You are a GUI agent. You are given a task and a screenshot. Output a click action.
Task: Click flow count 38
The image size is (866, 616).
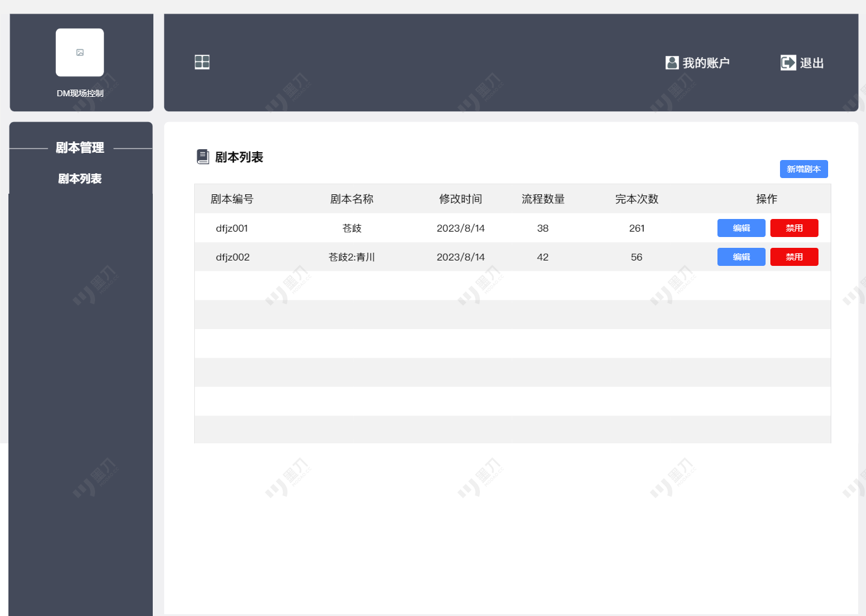543,228
